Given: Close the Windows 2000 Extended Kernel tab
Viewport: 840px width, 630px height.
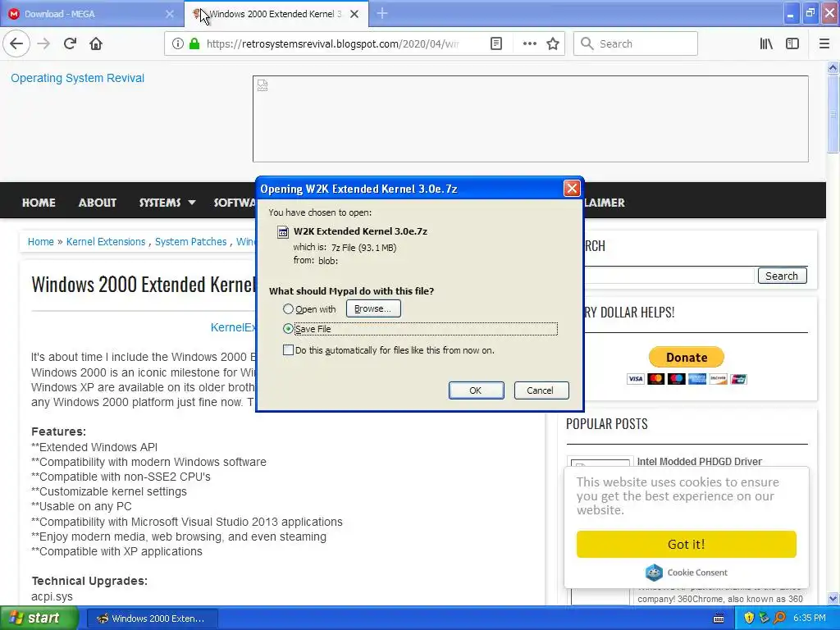Looking at the screenshot, I should [x=354, y=14].
